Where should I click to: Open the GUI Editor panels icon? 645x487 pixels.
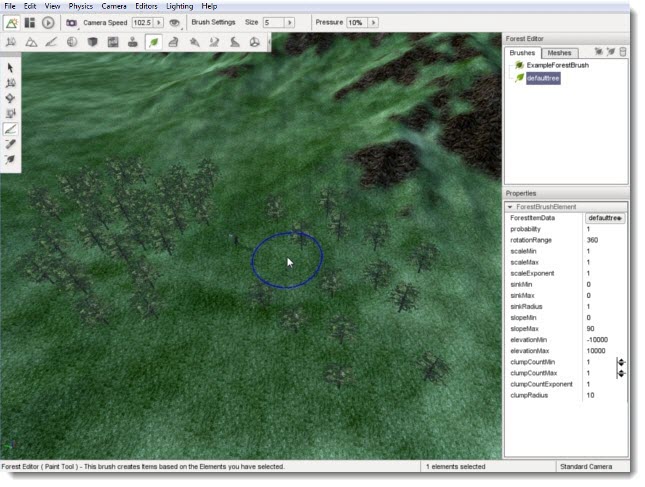(30, 23)
